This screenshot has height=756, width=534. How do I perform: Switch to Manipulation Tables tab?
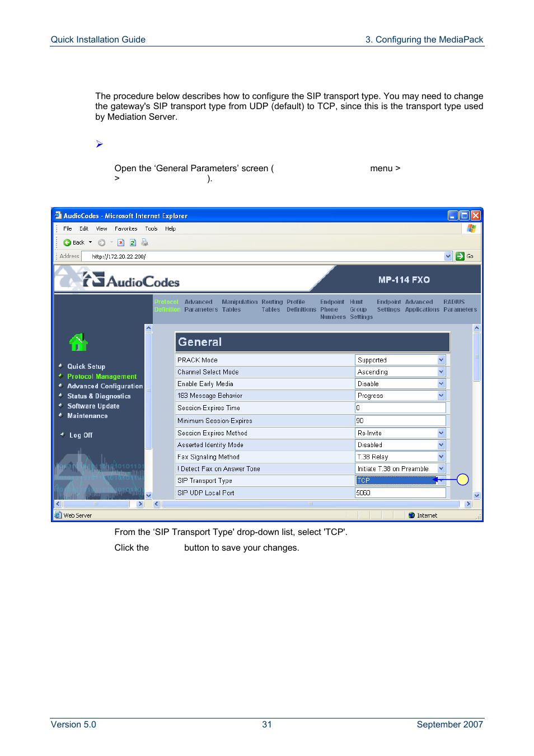[240, 306]
